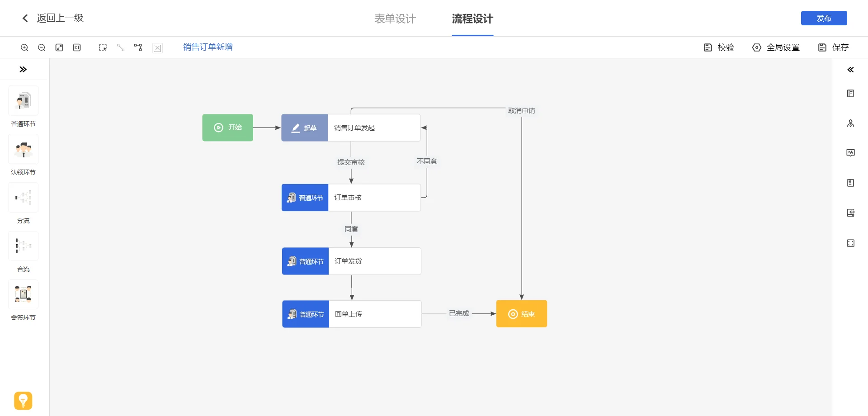868x416 pixels.
Task: Click the 已完成 connector label
Action: click(x=459, y=313)
